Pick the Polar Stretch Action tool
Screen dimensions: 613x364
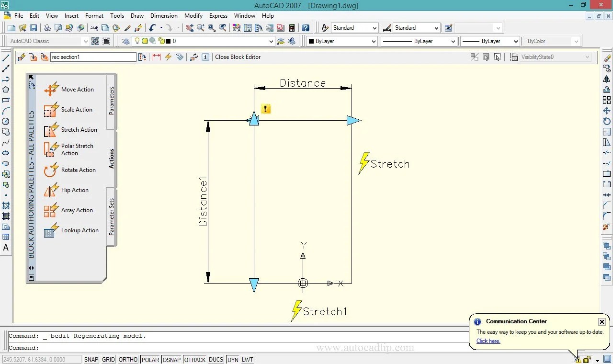tap(69, 149)
